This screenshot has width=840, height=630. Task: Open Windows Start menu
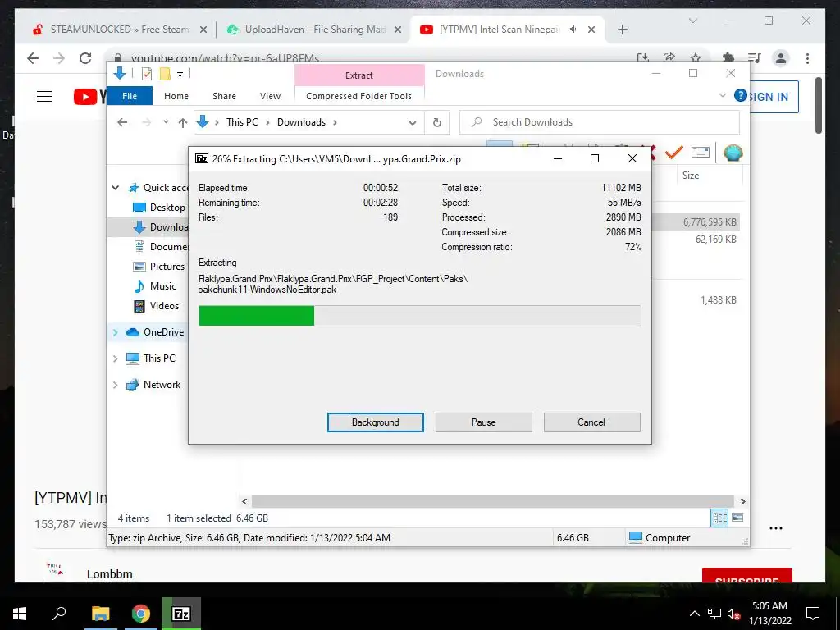20,614
